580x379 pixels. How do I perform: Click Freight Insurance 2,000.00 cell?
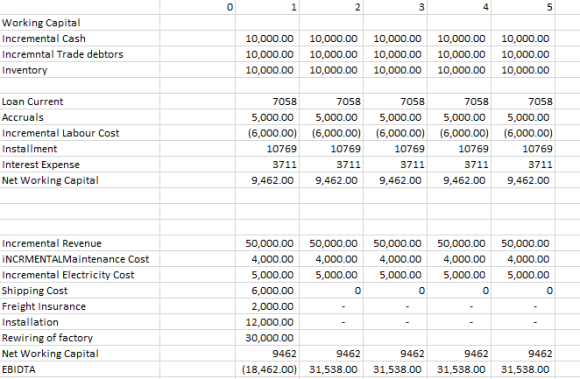tap(267, 307)
